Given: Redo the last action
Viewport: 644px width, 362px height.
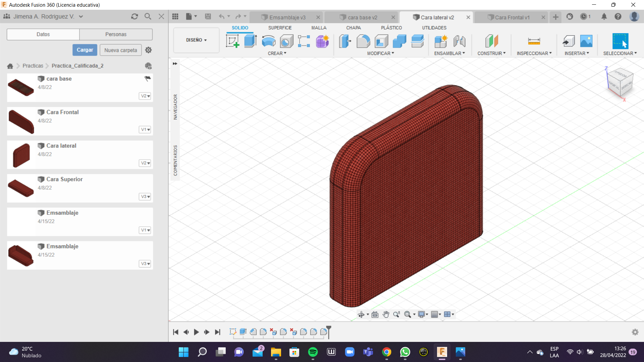Looking at the screenshot, I should (x=238, y=16).
